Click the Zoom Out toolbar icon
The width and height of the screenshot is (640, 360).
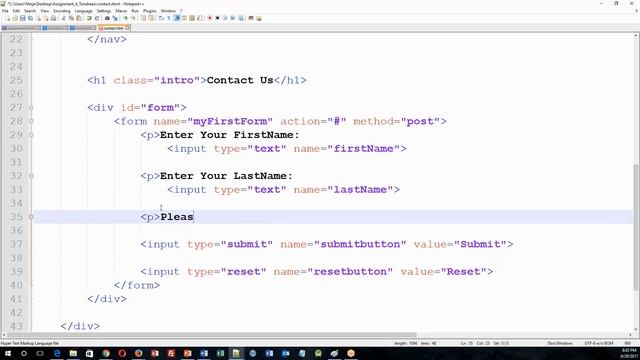point(133,18)
